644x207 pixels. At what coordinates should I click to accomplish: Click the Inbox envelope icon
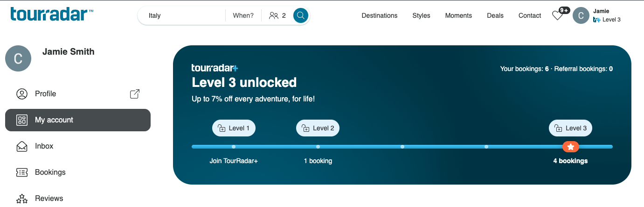[x=22, y=146]
